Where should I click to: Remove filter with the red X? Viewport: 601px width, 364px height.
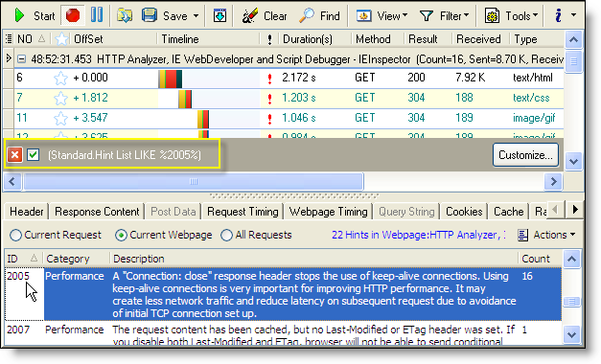(15, 155)
